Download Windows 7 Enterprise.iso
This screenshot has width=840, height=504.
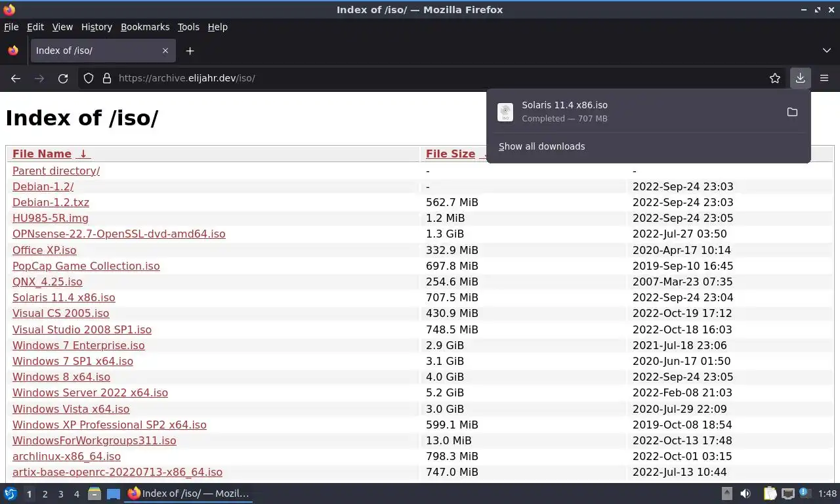pos(79,345)
